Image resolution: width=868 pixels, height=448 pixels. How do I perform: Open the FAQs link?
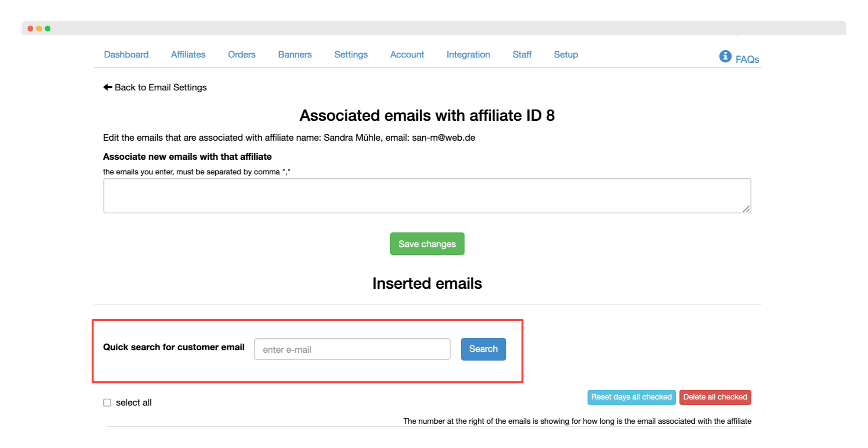click(x=747, y=59)
